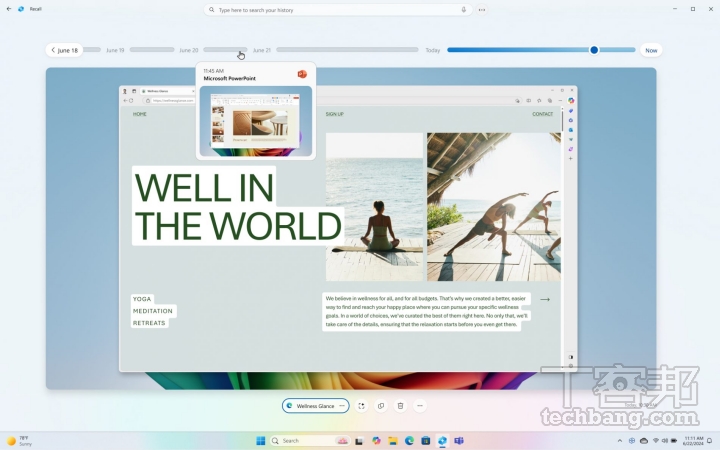Click Edge collections icon in toolbar
The width and height of the screenshot is (720, 450).
click(x=550, y=101)
